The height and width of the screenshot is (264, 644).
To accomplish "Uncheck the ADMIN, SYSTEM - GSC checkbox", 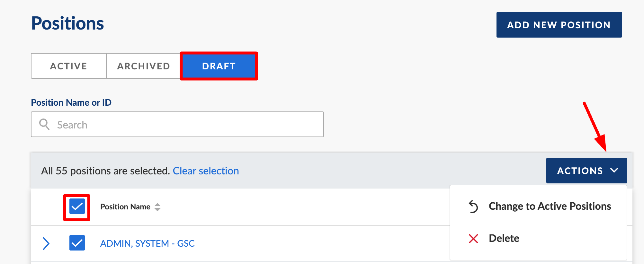I will point(77,243).
